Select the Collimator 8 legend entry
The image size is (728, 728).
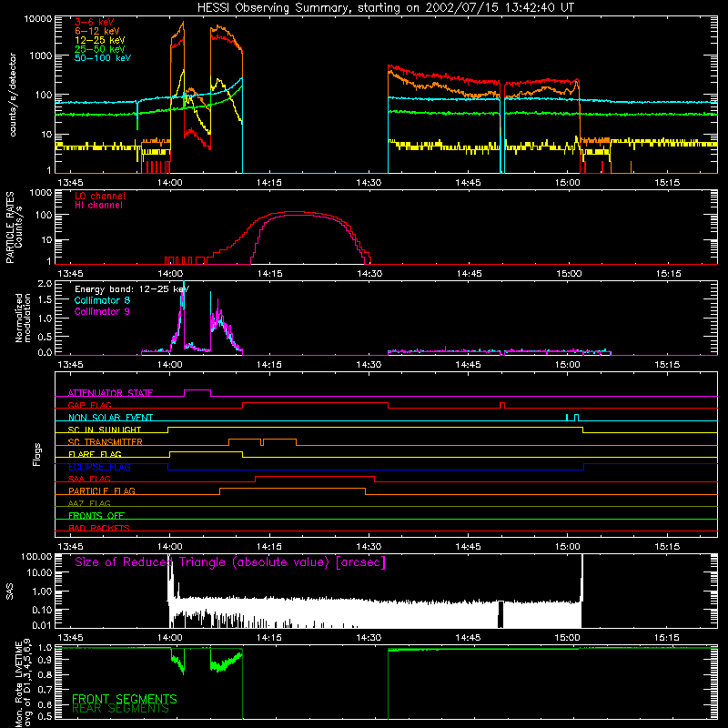[x=102, y=300]
